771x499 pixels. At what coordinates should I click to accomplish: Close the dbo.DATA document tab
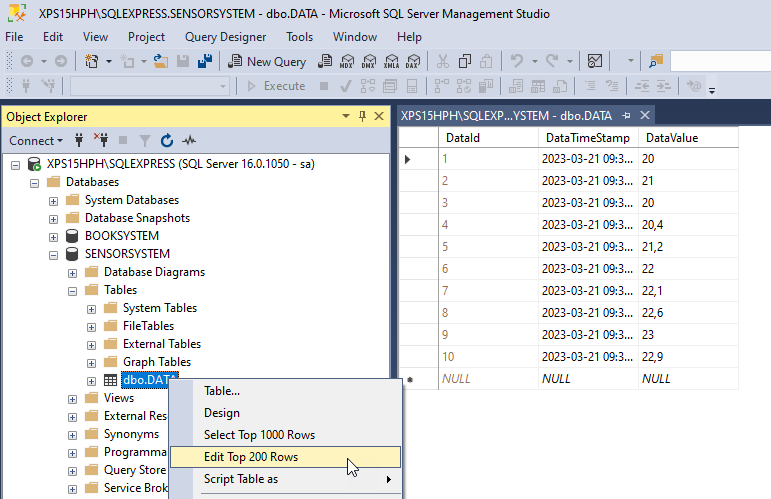point(645,116)
